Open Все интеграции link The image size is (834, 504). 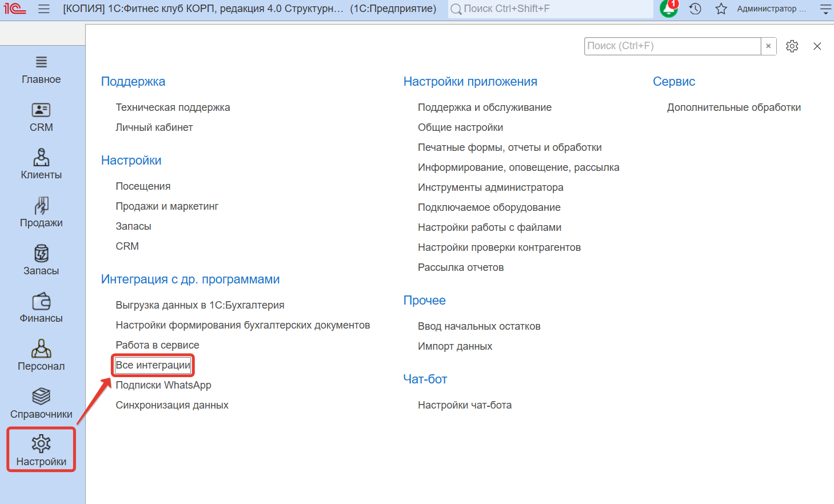(x=153, y=365)
